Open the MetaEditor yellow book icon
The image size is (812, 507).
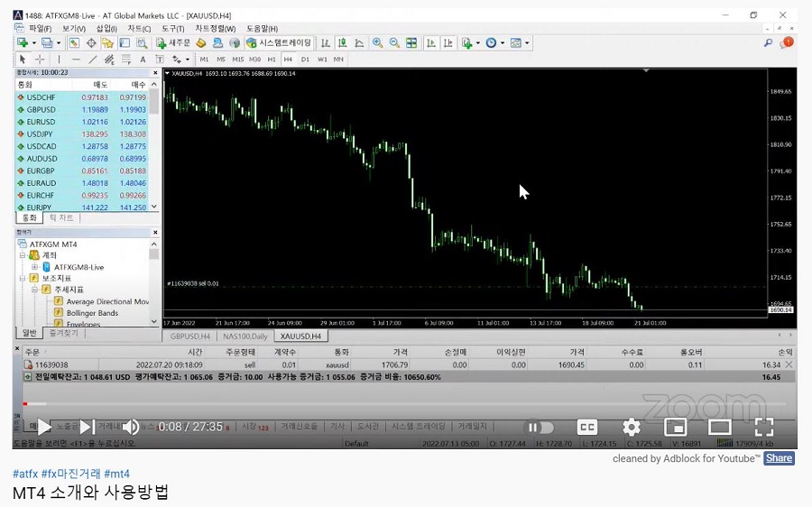tap(201, 43)
